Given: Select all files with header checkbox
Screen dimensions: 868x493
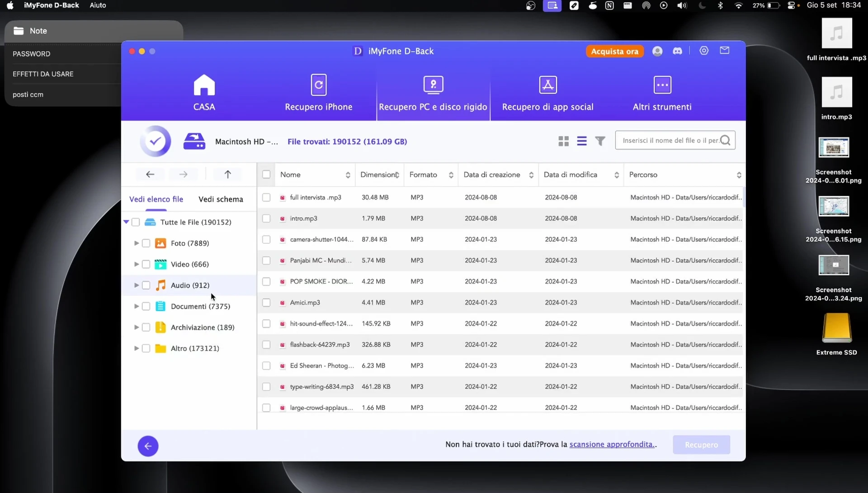Looking at the screenshot, I should click(266, 175).
